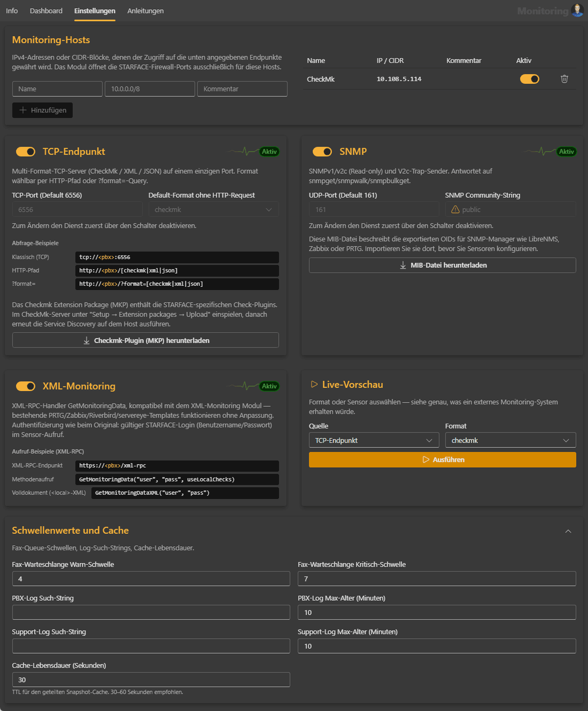The height and width of the screenshot is (711, 588).
Task: Click the 10.108.5.114 IP cell
Action: pyautogui.click(x=399, y=79)
